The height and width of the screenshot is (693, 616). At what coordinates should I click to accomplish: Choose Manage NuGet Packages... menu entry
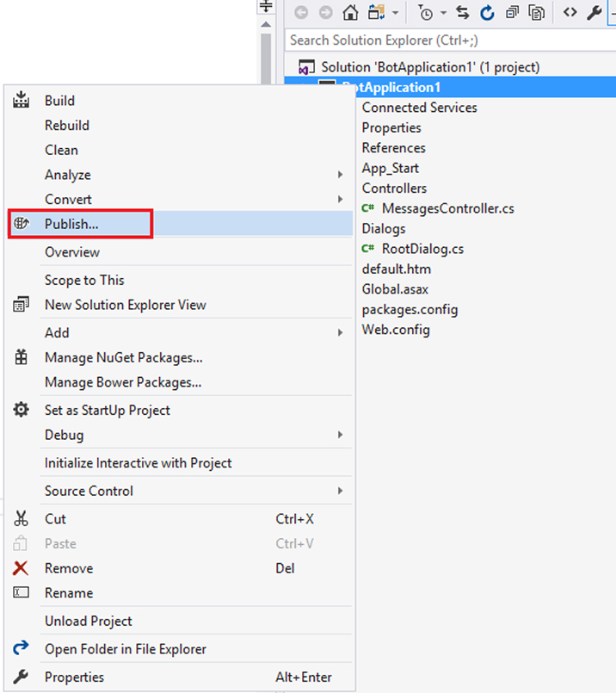(123, 357)
